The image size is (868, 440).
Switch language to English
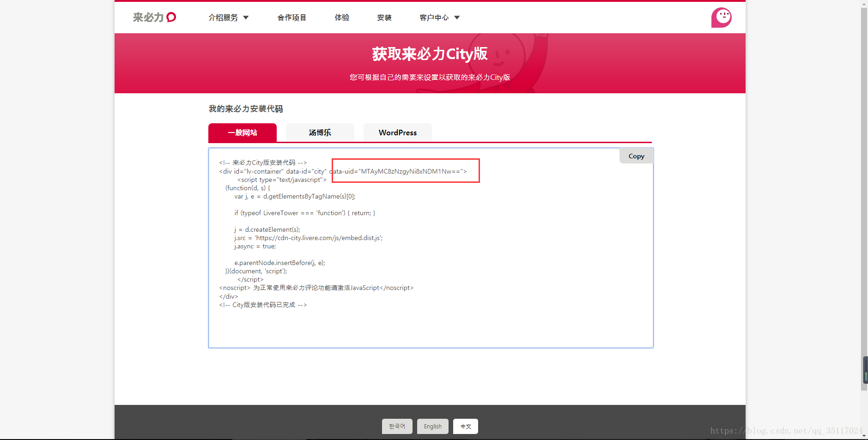[x=433, y=426]
